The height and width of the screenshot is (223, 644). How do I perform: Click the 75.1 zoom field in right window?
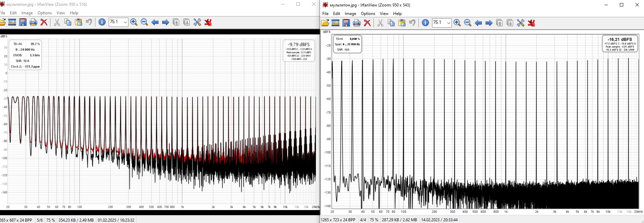438,23
